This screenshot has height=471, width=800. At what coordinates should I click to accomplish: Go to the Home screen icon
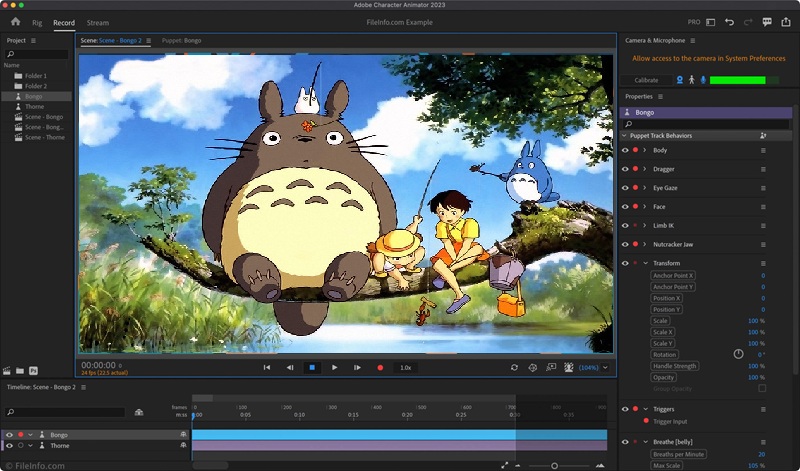[15, 21]
